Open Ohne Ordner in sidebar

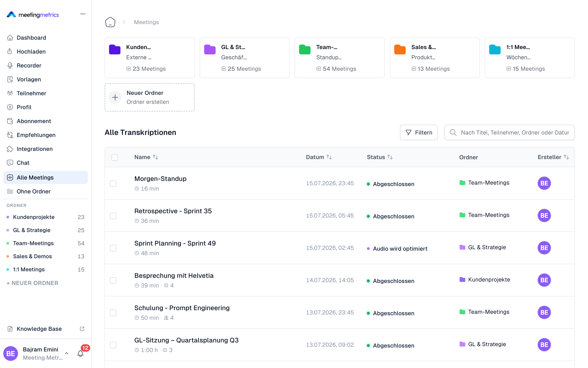[x=46, y=191]
